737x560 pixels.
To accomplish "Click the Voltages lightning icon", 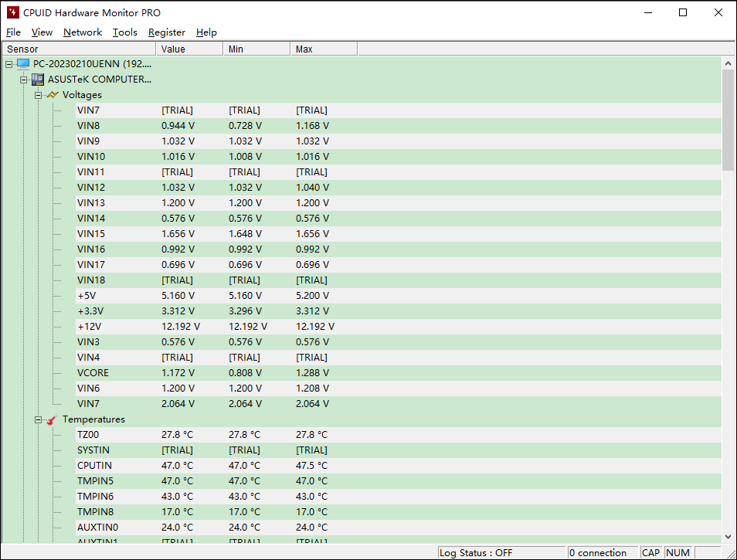I will pos(53,95).
